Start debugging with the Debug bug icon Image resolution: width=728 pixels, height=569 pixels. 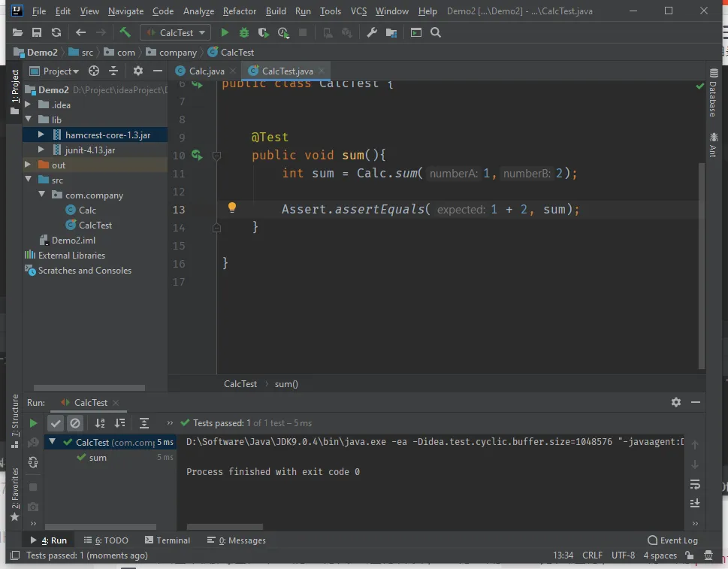pyautogui.click(x=243, y=32)
